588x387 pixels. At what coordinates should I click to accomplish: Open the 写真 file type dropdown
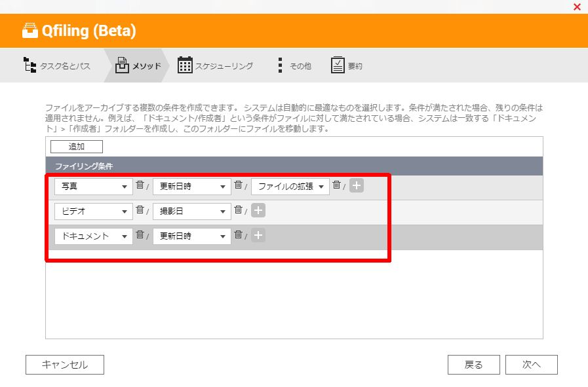point(94,187)
